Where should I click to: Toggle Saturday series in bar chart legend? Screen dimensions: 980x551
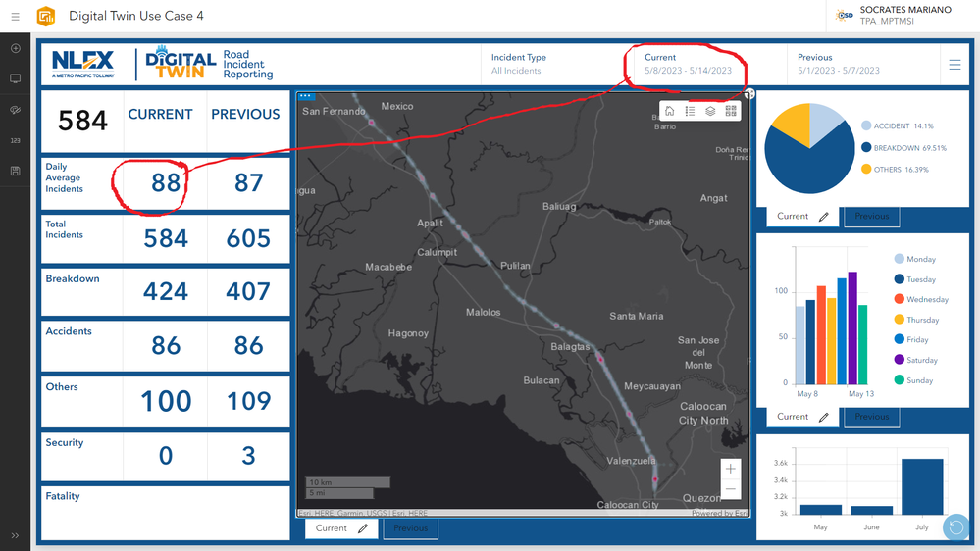pos(916,360)
